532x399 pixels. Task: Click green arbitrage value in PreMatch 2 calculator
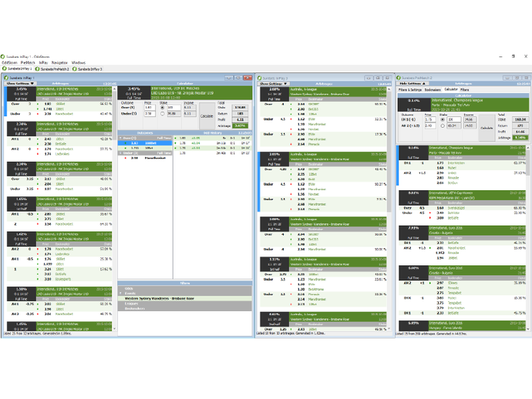point(520,138)
